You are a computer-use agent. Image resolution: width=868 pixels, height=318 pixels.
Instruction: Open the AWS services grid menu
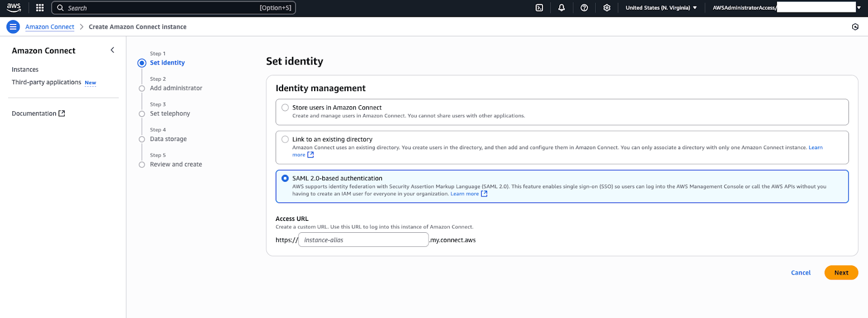[40, 8]
